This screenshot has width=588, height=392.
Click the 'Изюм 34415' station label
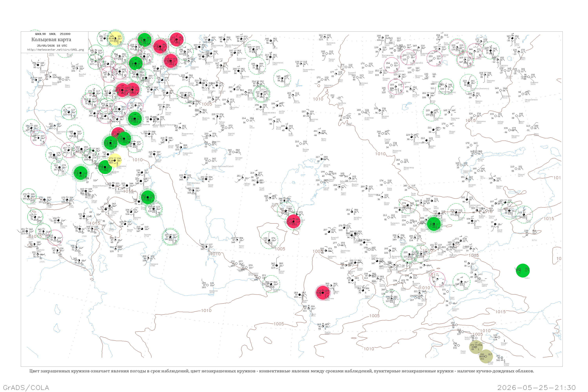click(x=67, y=86)
